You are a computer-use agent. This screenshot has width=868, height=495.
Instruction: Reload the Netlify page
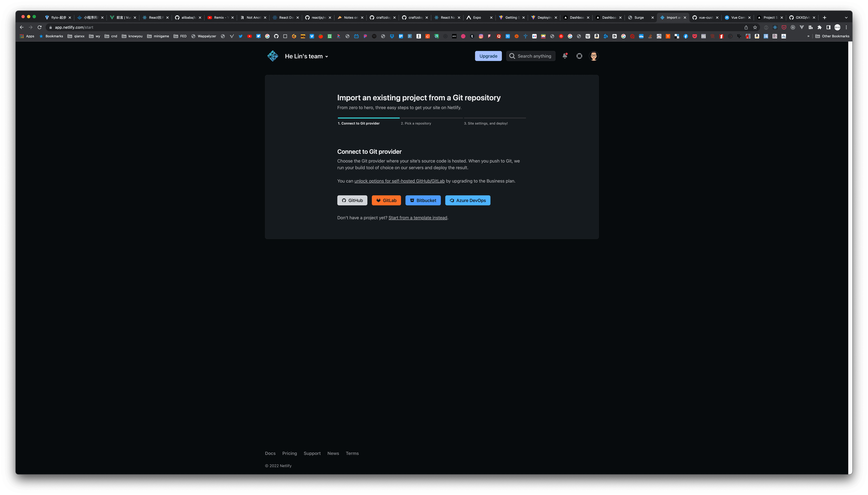pyautogui.click(x=39, y=27)
